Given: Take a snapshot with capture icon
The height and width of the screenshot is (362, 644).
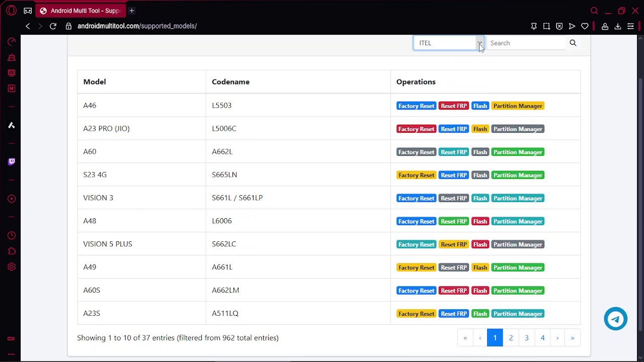Looking at the screenshot, I should (x=546, y=26).
